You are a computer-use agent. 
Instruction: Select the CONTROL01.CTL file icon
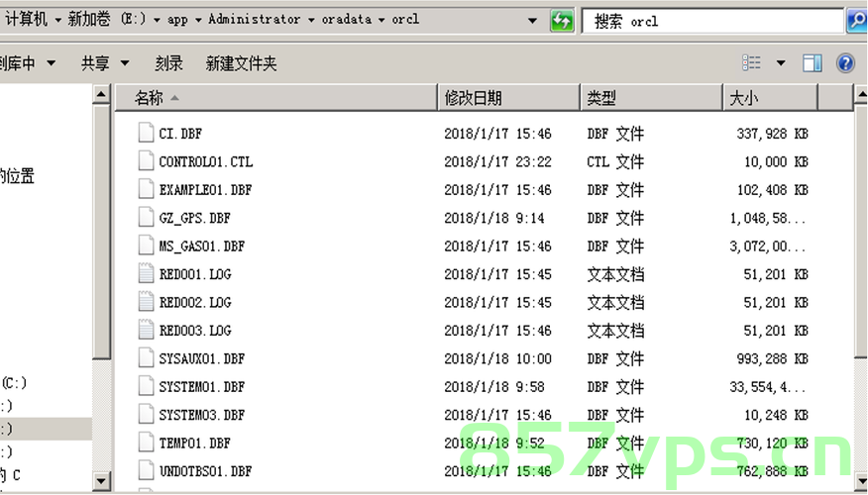coord(146,161)
